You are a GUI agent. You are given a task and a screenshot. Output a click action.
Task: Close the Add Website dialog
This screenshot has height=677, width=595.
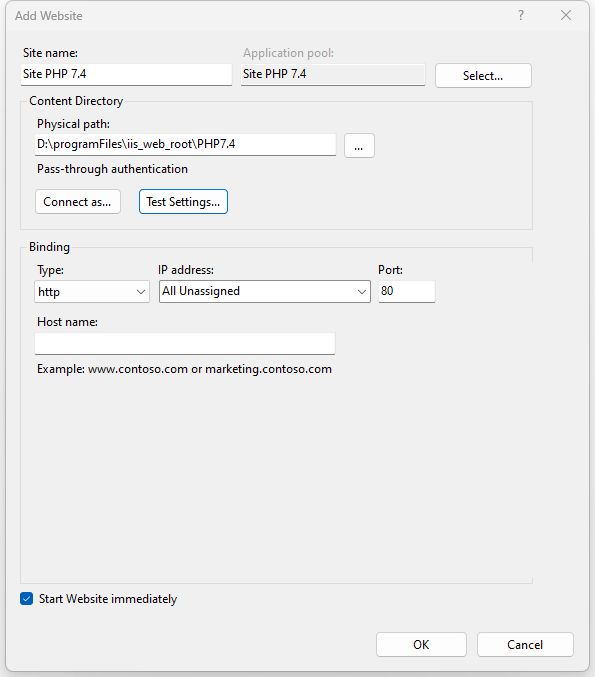coord(566,16)
